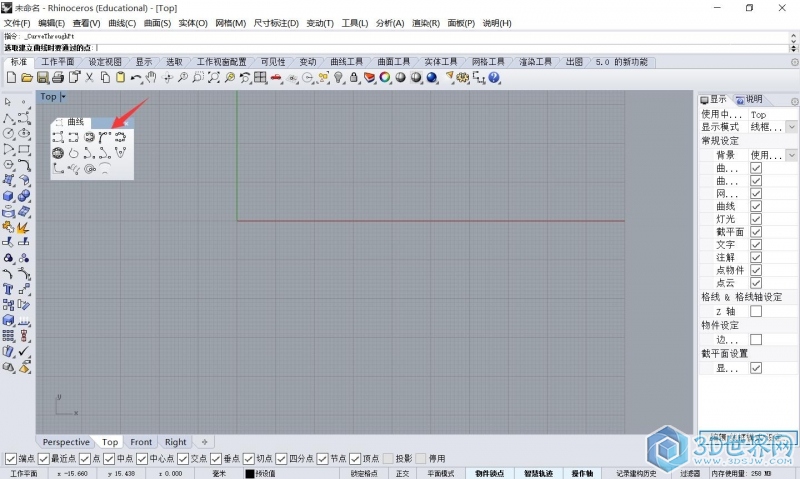The image size is (800, 479).
Task: Switch to the Right viewport tab
Action: pos(176,442)
